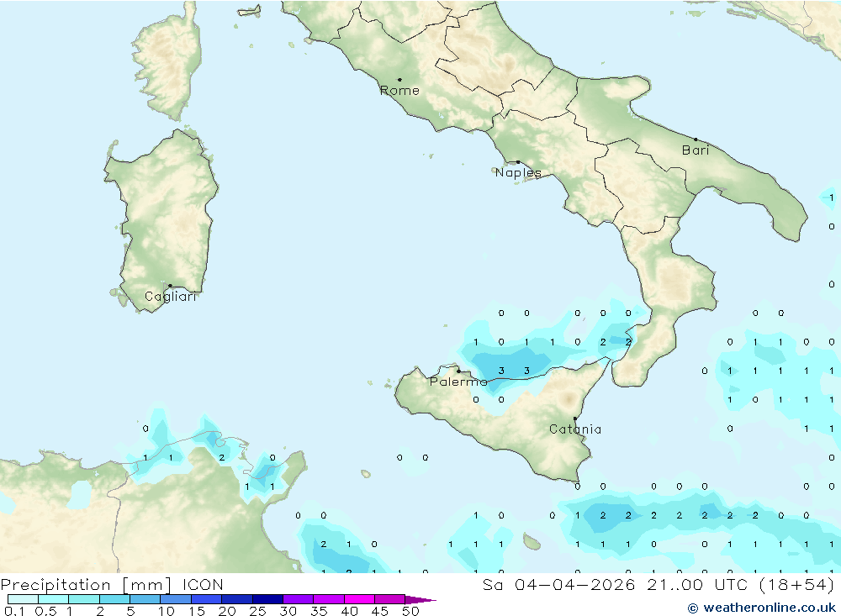Click the Palermo city label

pos(458,382)
